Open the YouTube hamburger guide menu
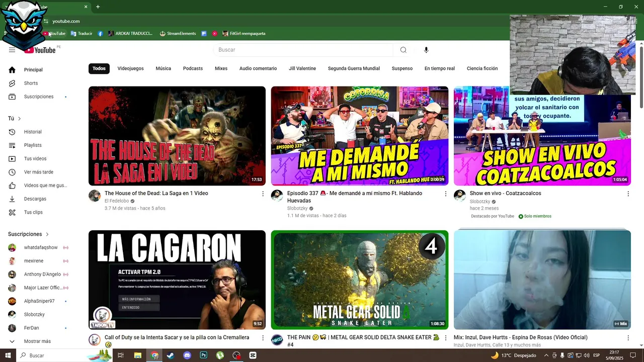644x362 pixels. 12,50
